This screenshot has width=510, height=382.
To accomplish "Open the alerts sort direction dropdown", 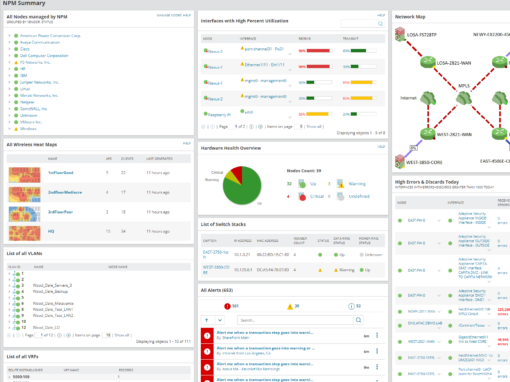I will coord(220,320).
